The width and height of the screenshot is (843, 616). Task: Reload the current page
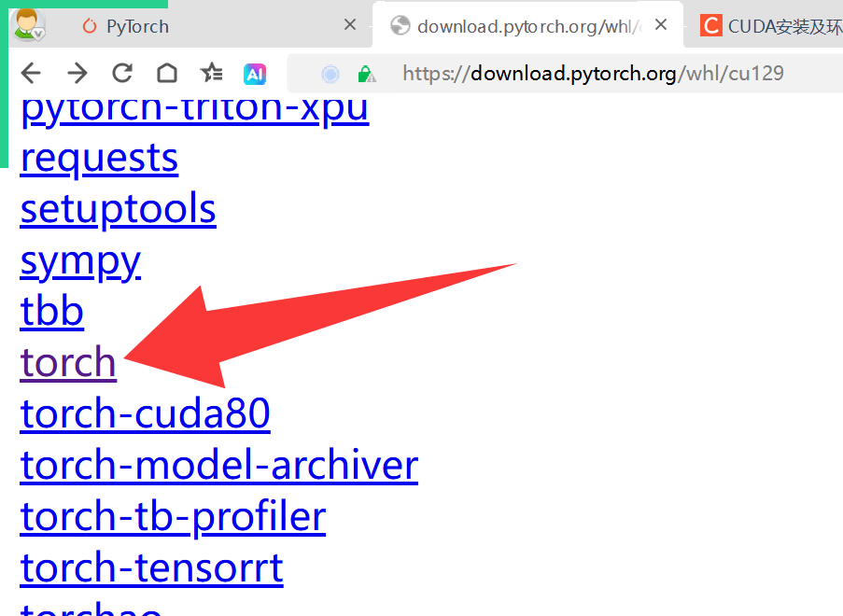click(122, 73)
